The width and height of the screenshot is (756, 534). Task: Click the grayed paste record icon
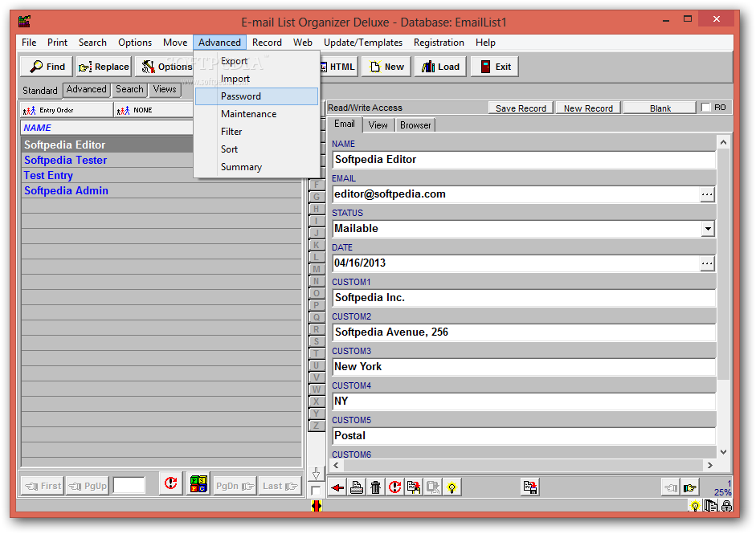(x=433, y=487)
